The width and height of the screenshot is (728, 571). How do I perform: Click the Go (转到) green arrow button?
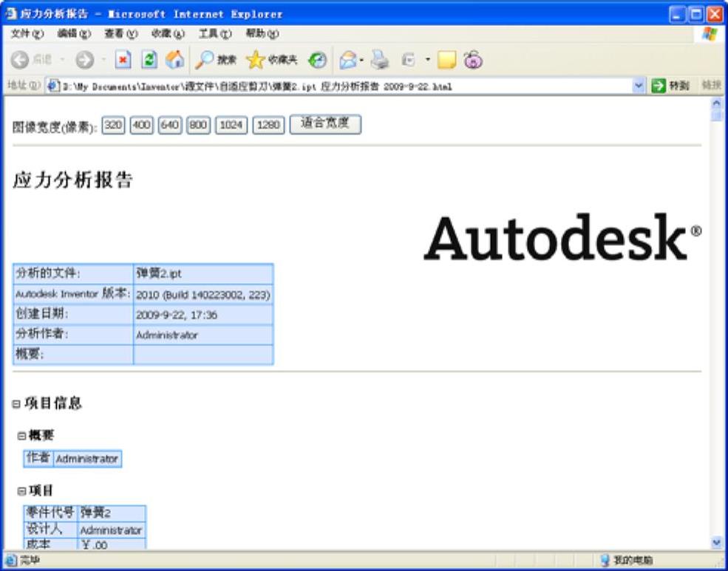670,86
